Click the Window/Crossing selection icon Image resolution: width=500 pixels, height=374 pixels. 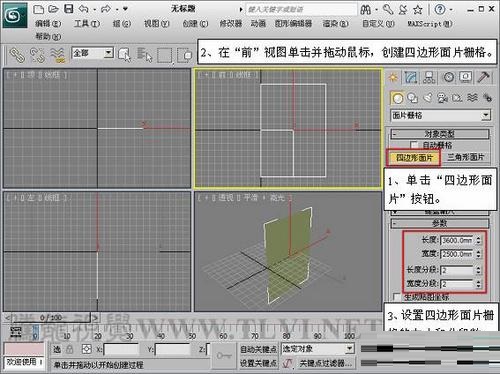pyautogui.click(x=185, y=55)
